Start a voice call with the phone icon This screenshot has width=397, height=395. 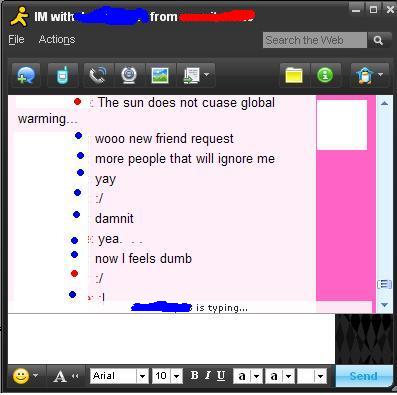tap(98, 75)
